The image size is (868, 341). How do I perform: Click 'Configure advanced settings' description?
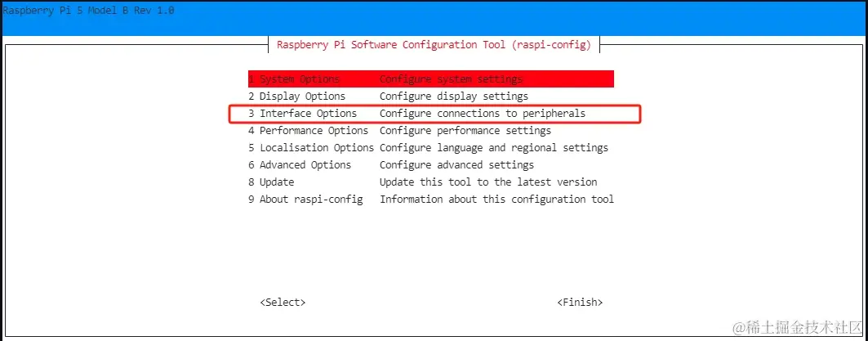pos(456,165)
